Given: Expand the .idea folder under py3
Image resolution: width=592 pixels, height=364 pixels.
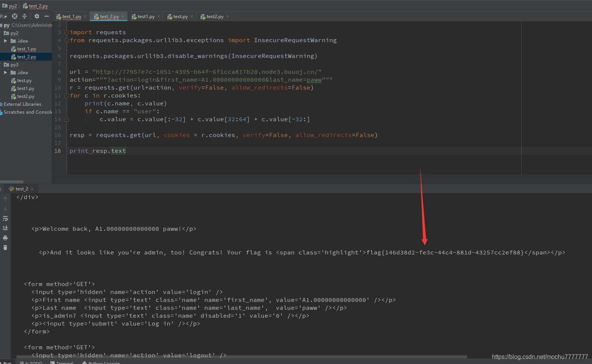Looking at the screenshot, I should (6, 73).
